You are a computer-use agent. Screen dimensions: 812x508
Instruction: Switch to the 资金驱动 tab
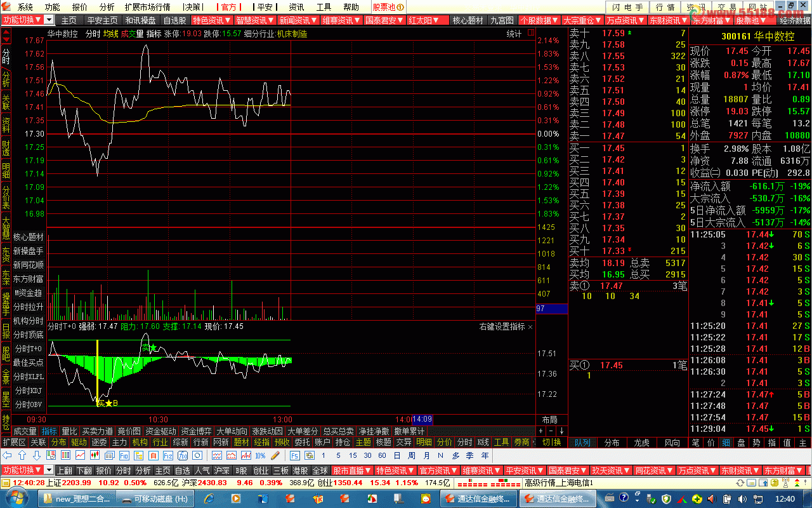click(x=160, y=431)
